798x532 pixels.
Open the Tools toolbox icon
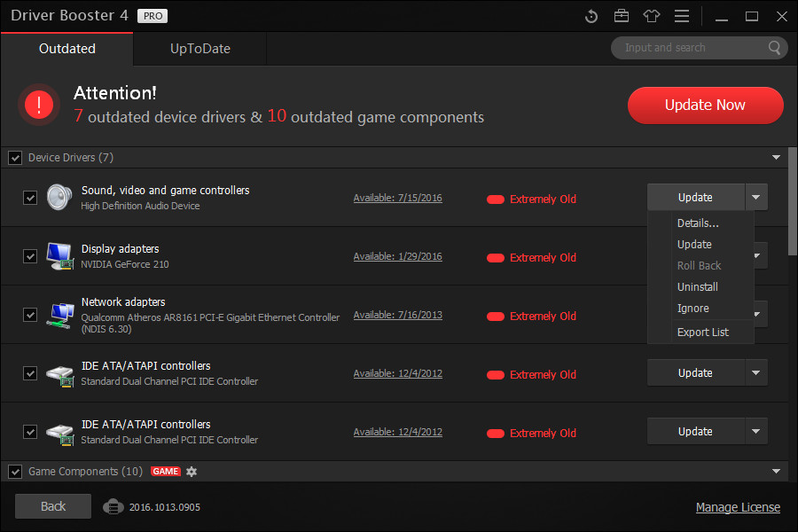pos(622,16)
